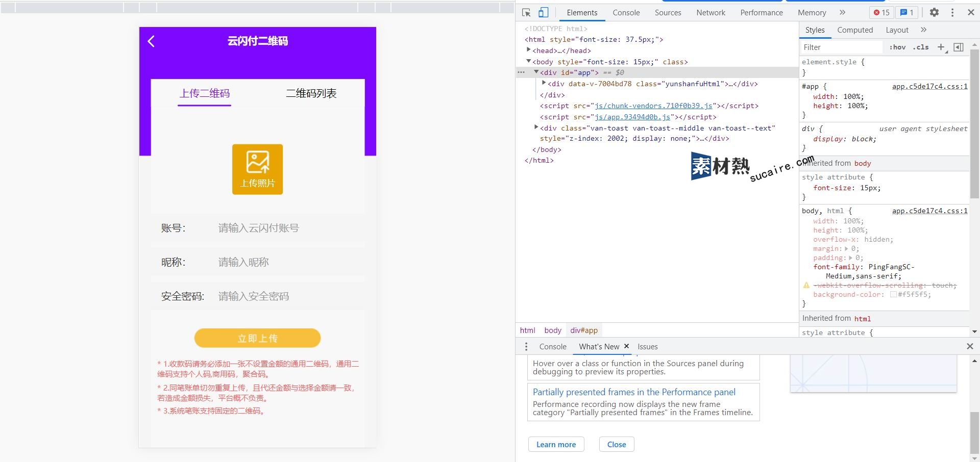Focus the 昵称 nickname input field
The height and width of the screenshot is (462, 980).
(x=288, y=262)
